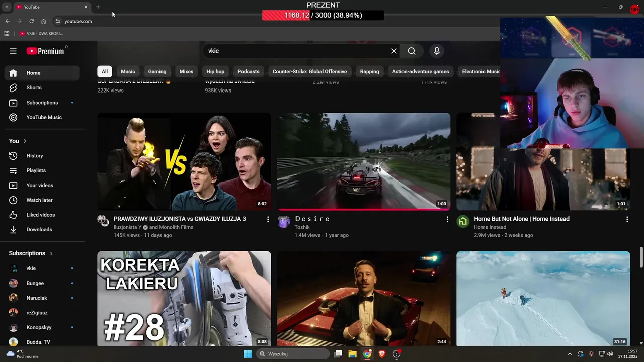Click the Wyszukaj taskbar search box
The width and height of the screenshot is (644, 362).
click(x=293, y=354)
